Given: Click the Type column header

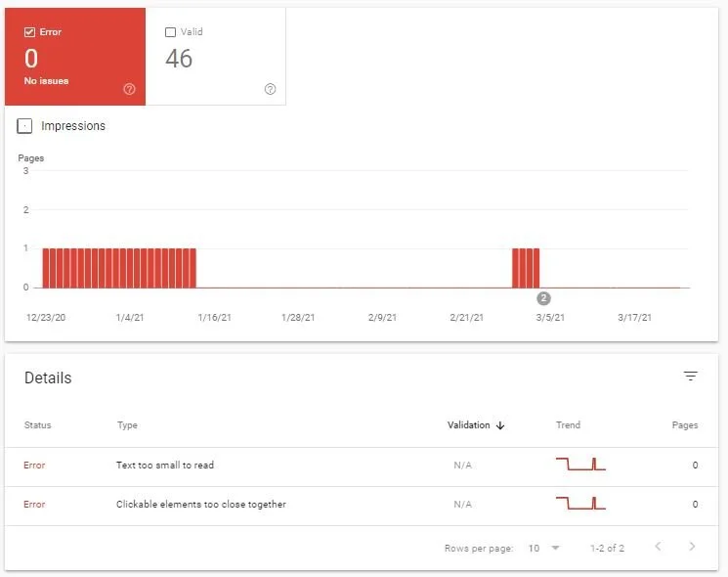Looking at the screenshot, I should 127,425.
